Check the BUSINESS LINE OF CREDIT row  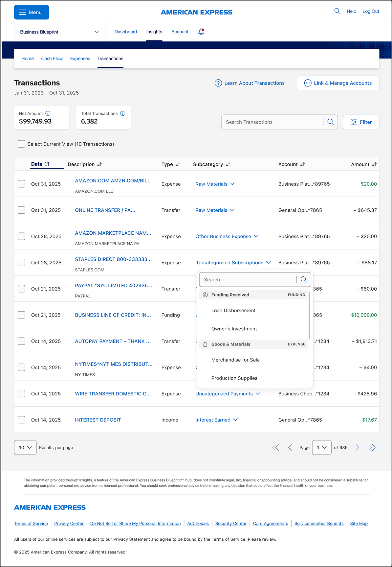(x=21, y=315)
